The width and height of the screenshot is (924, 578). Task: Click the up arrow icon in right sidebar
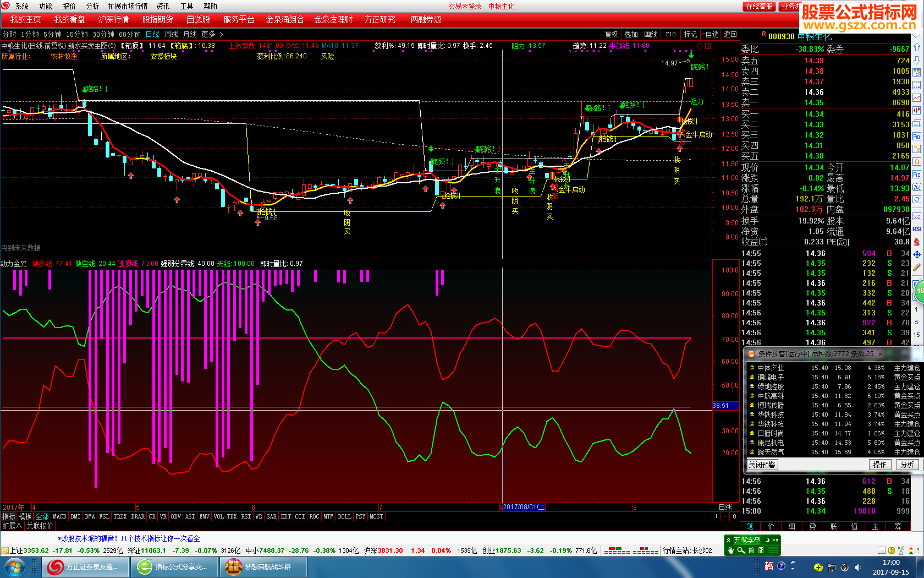pos(917,47)
